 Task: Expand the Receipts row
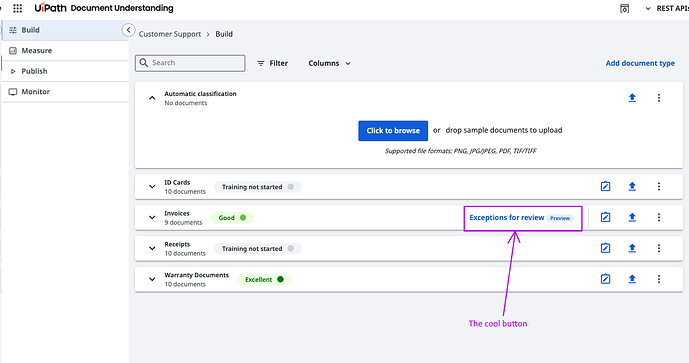click(152, 248)
